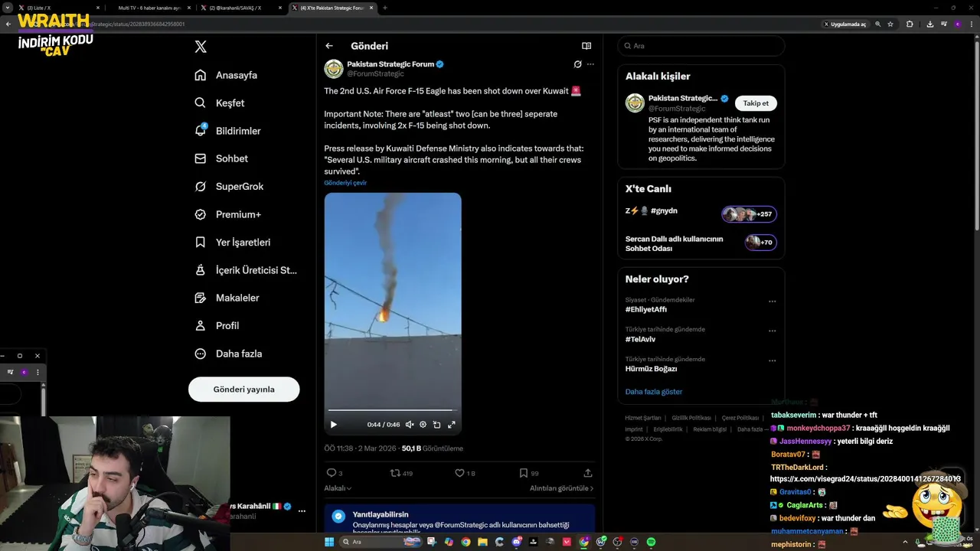
Task: Play the video in the post
Action: [334, 424]
